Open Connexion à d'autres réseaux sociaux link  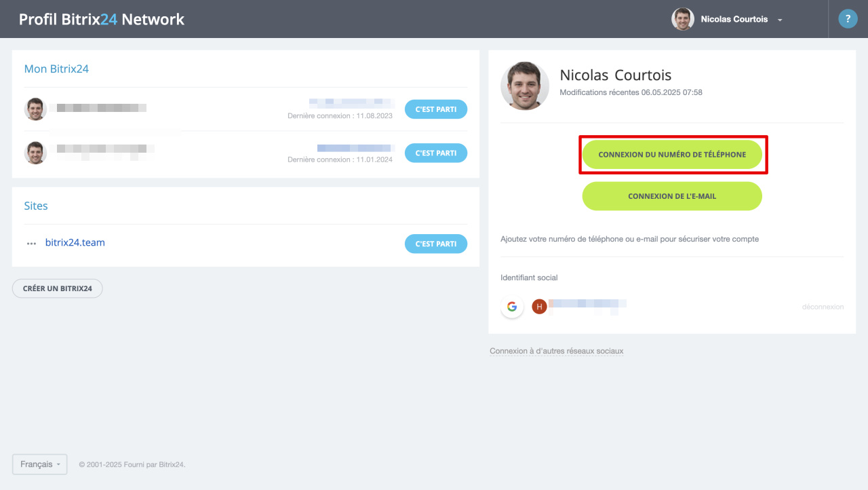(557, 351)
